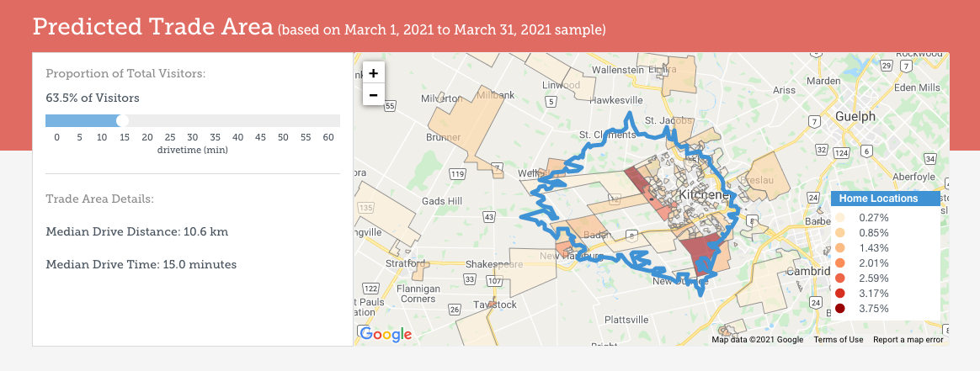Zoom out on the map
Screen dimensions: 980x371
pos(373,94)
